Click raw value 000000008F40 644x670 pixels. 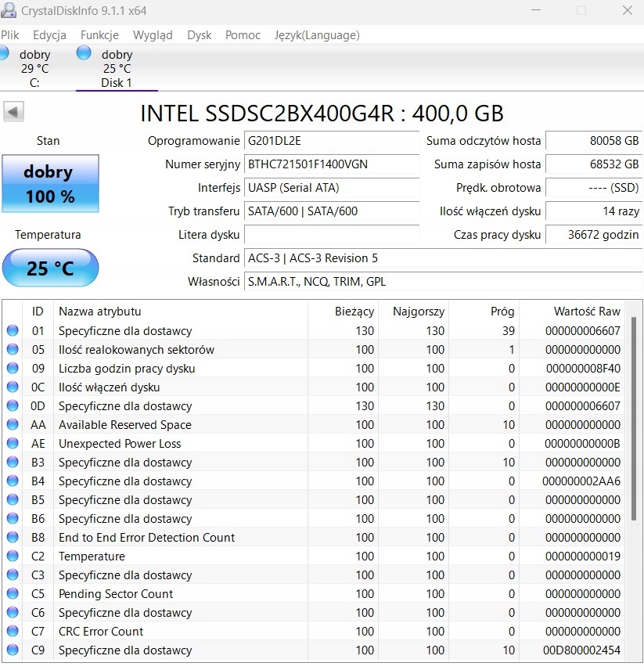583,369
